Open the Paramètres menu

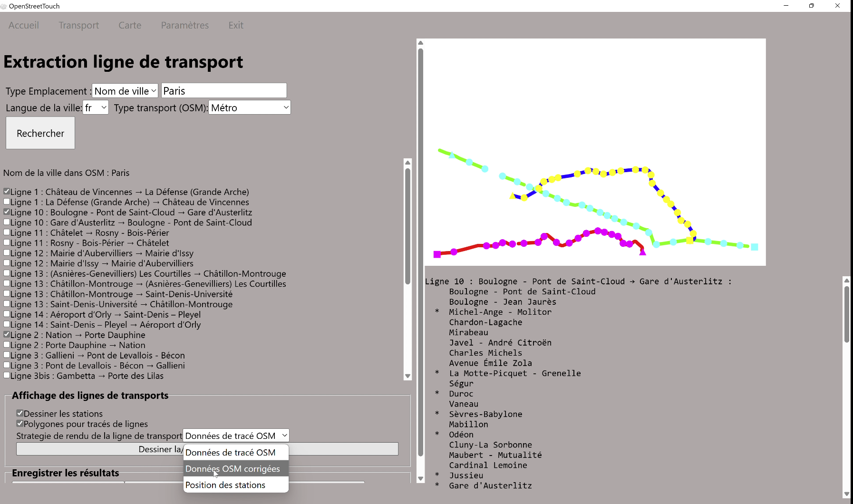pos(185,25)
